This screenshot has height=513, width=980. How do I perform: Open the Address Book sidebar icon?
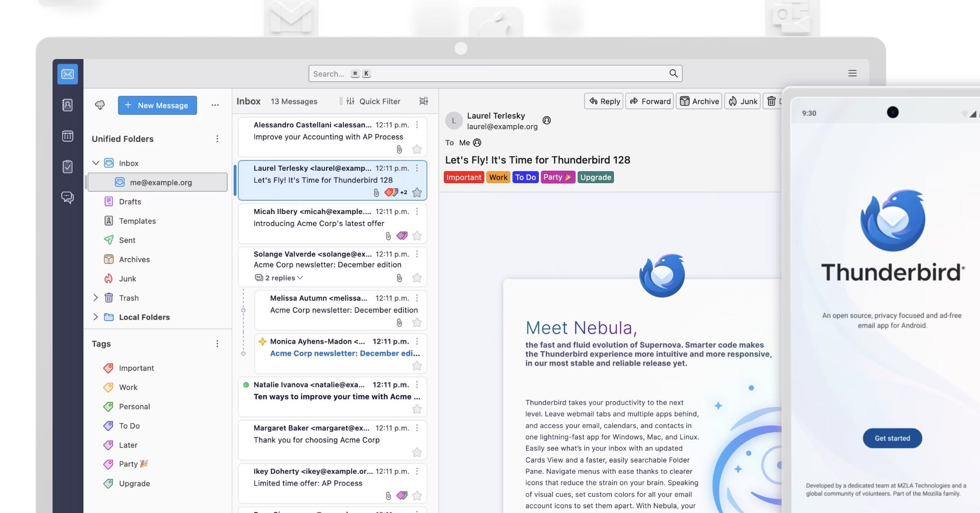coord(67,105)
